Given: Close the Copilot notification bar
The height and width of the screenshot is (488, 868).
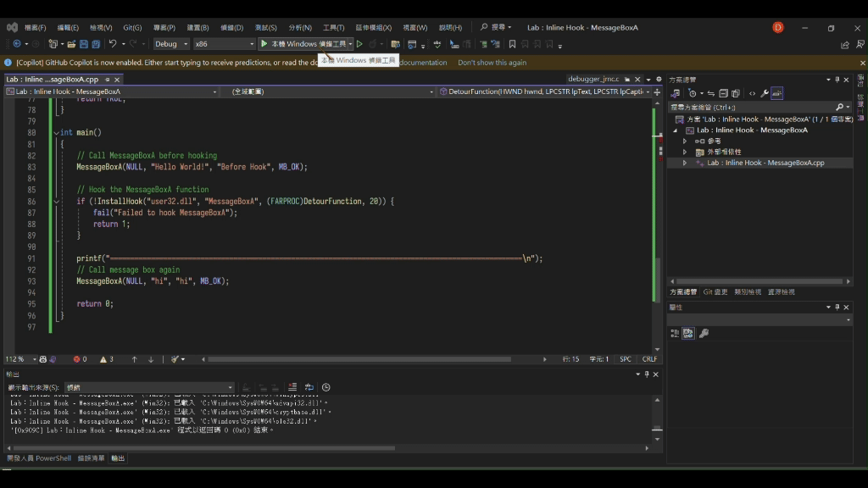Looking at the screenshot, I should tap(862, 63).
